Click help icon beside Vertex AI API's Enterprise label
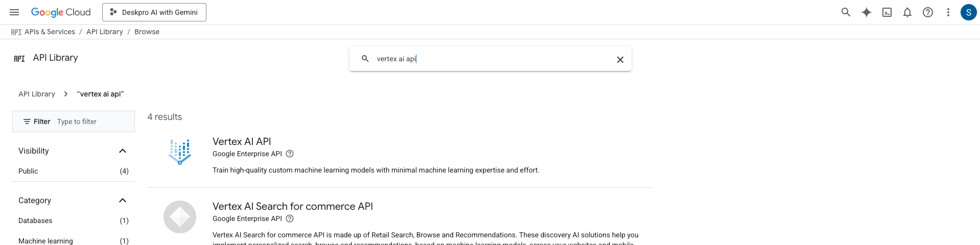Image resolution: width=980 pixels, height=245 pixels. click(x=290, y=154)
